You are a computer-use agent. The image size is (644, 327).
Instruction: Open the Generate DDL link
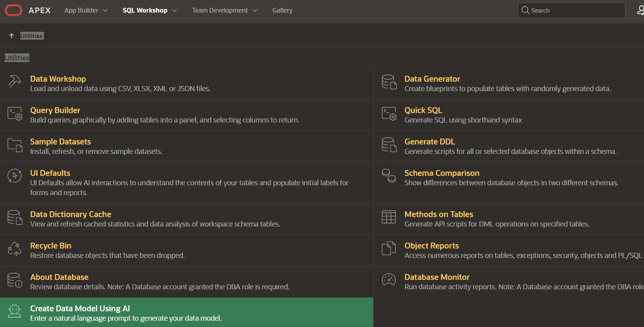(430, 142)
